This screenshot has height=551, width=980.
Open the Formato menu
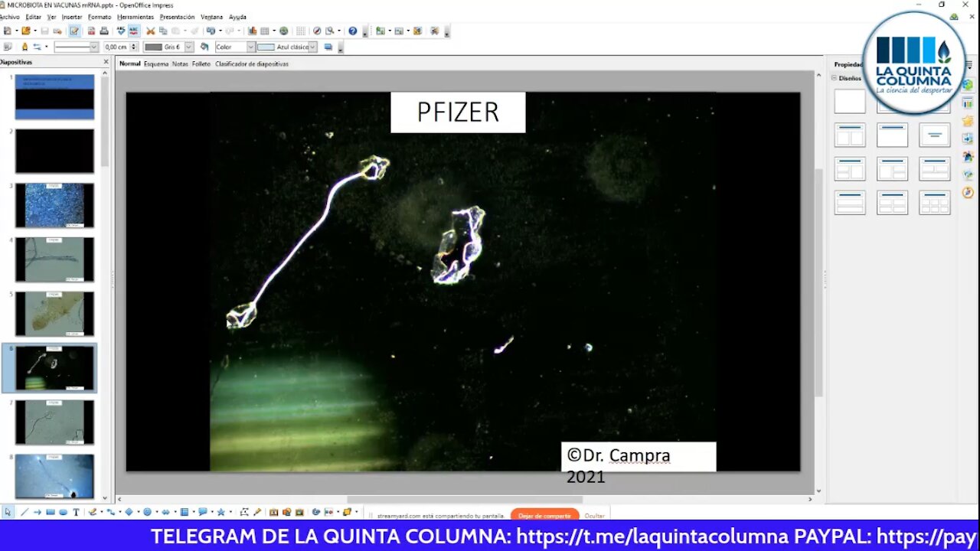point(100,17)
